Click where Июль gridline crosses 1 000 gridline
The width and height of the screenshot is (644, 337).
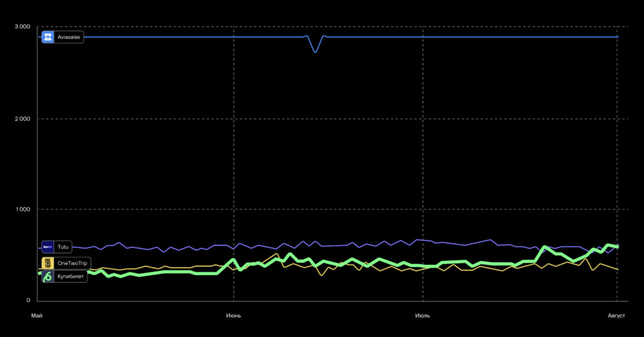(423, 209)
